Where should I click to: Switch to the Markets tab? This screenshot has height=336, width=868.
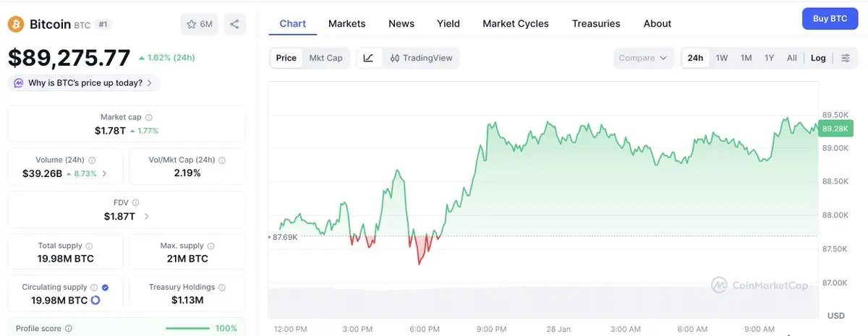tap(346, 23)
